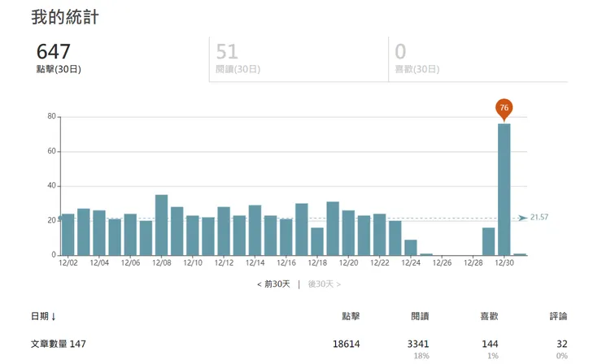The height and width of the screenshot is (364, 602).
Task: Sort by 喜歡 column header
Action: 489,316
